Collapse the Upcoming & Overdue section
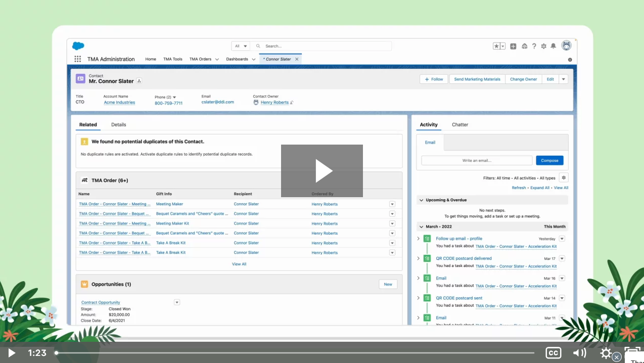Screen dimensions: 644x363 [421, 200]
